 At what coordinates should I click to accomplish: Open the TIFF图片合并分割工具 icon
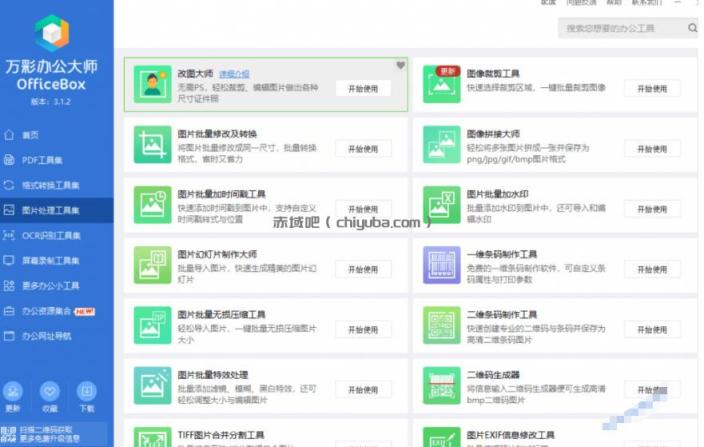[152, 437]
